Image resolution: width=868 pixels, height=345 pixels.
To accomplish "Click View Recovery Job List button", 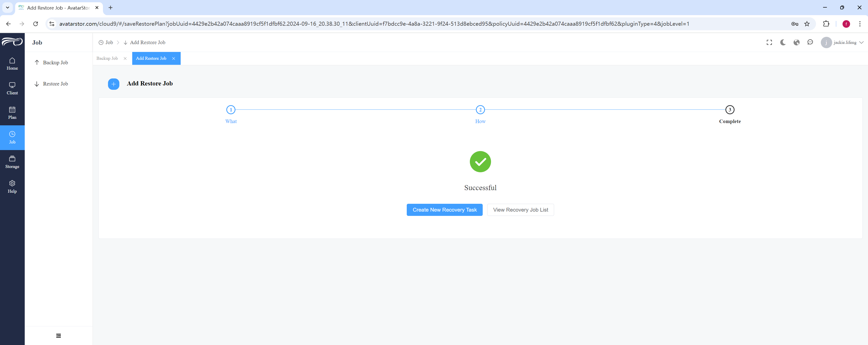I will tap(520, 210).
